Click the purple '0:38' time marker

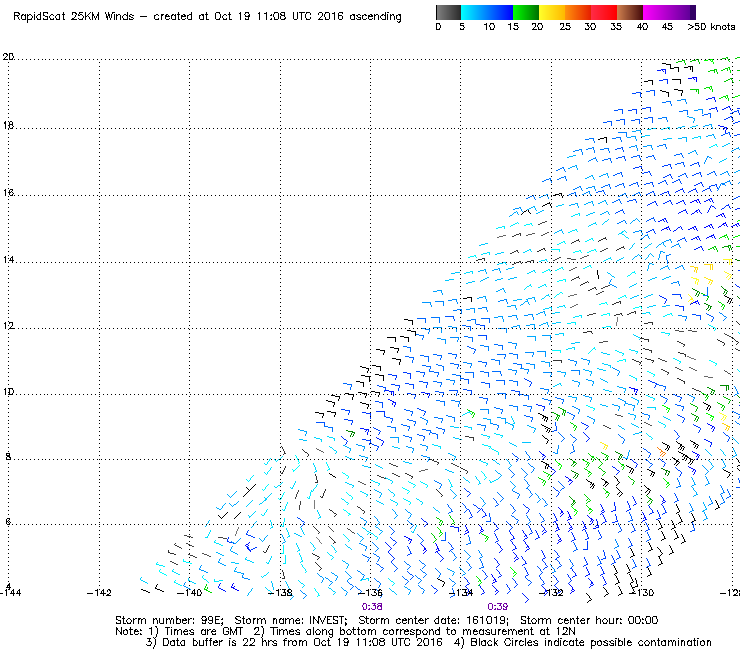point(372,607)
